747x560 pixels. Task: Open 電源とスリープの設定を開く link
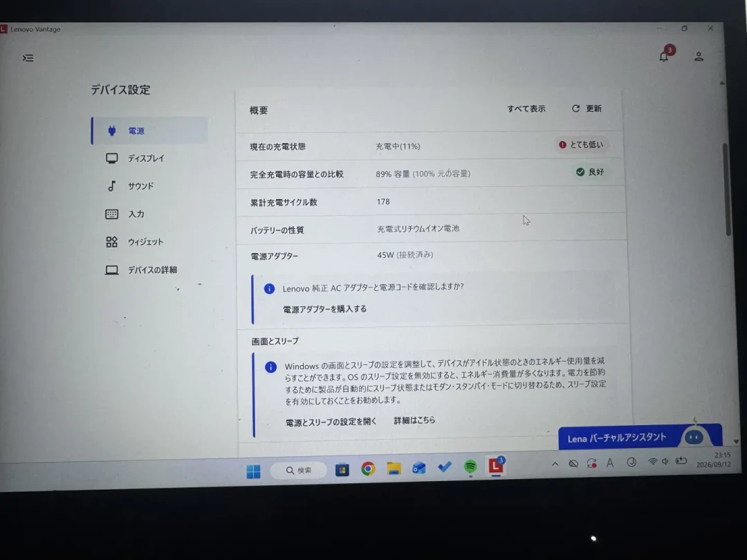point(331,422)
